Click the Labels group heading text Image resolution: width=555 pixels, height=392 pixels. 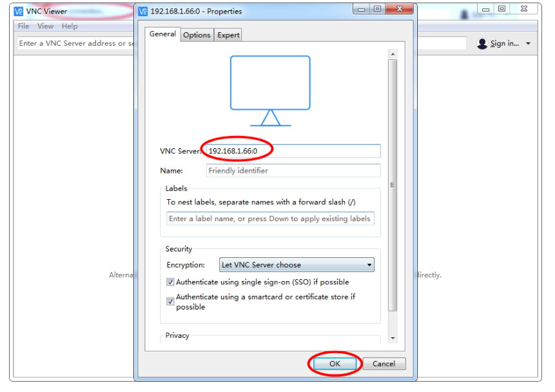[176, 188]
